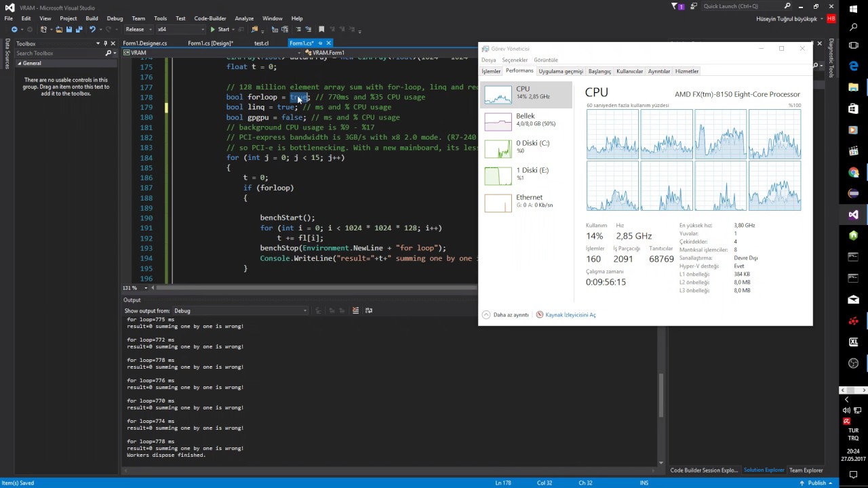
Task: Open Hizmetler tab in Task Manager
Action: pos(687,71)
